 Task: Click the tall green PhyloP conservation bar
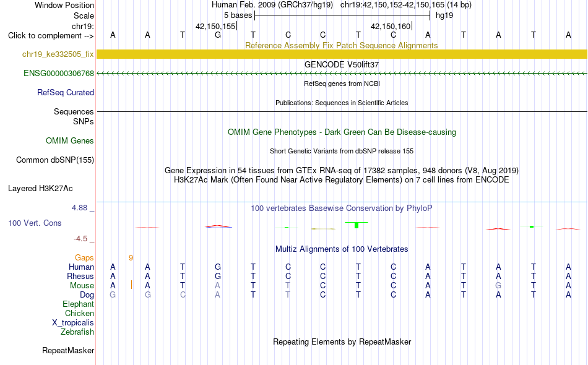(357, 225)
